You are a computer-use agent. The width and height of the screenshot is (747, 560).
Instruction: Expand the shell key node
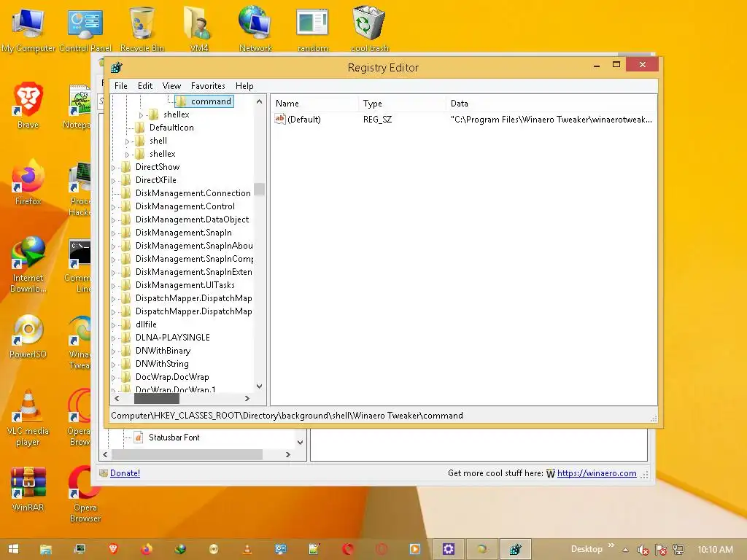point(127,141)
